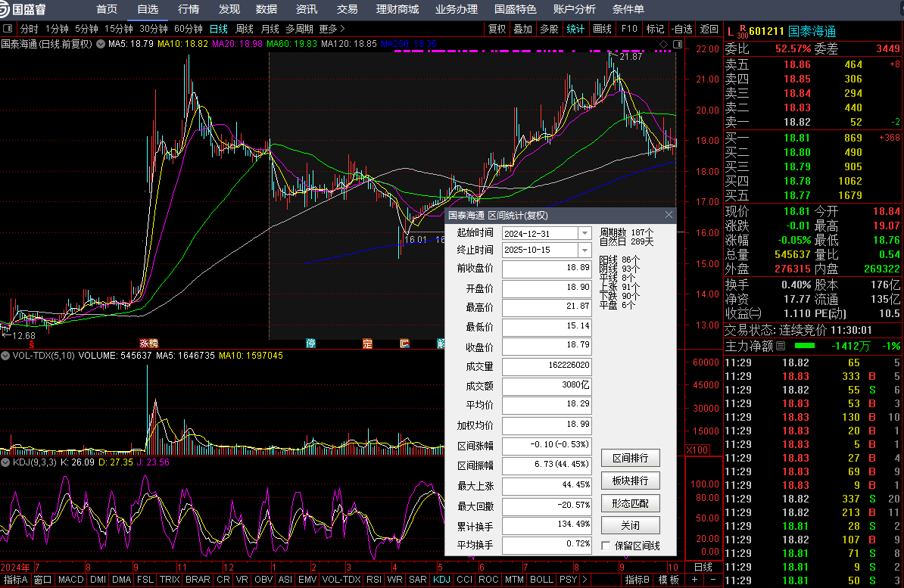Toggle 标记 marking on the stock
The height and width of the screenshot is (588, 904).
pos(655,29)
